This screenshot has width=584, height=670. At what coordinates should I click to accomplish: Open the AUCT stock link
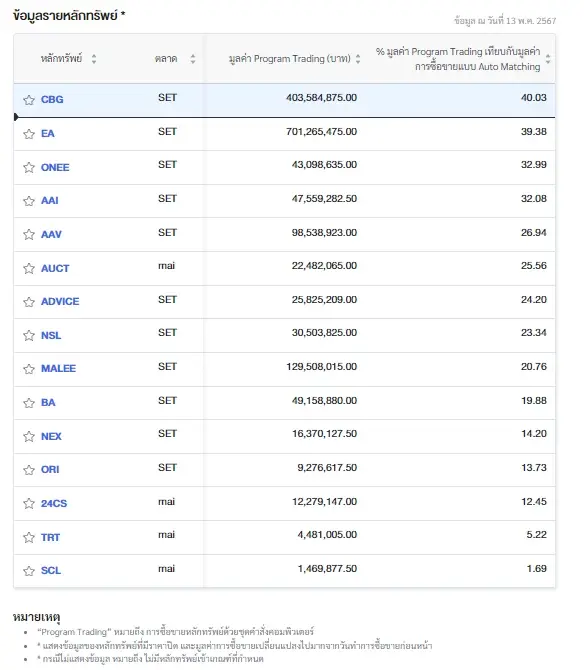click(55, 268)
